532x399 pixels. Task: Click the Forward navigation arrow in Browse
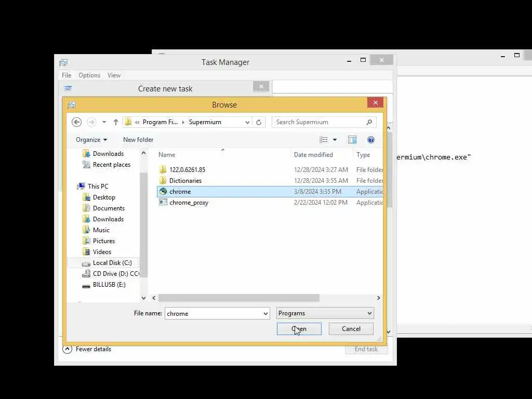tap(91, 122)
